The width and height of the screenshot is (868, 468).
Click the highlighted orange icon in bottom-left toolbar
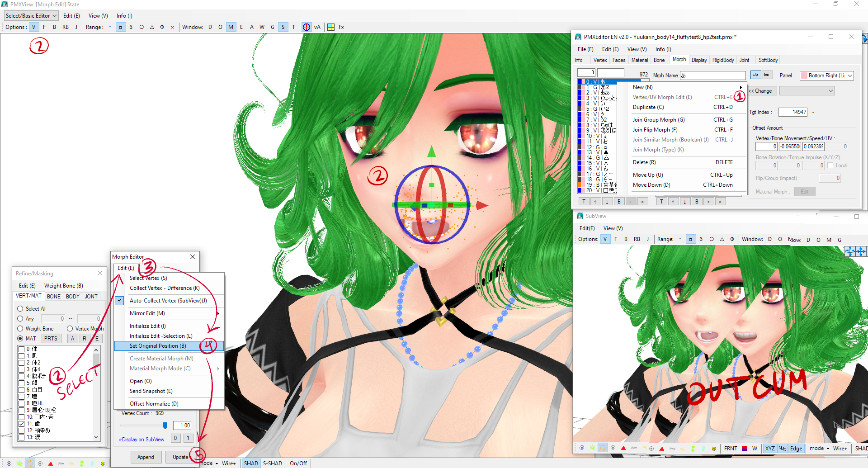tap(30, 463)
